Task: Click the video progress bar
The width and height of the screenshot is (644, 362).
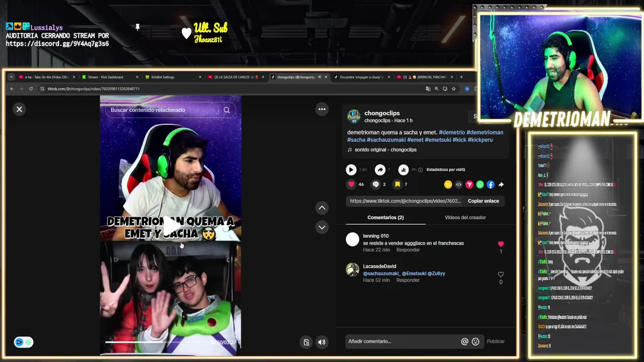Action: click(156, 342)
